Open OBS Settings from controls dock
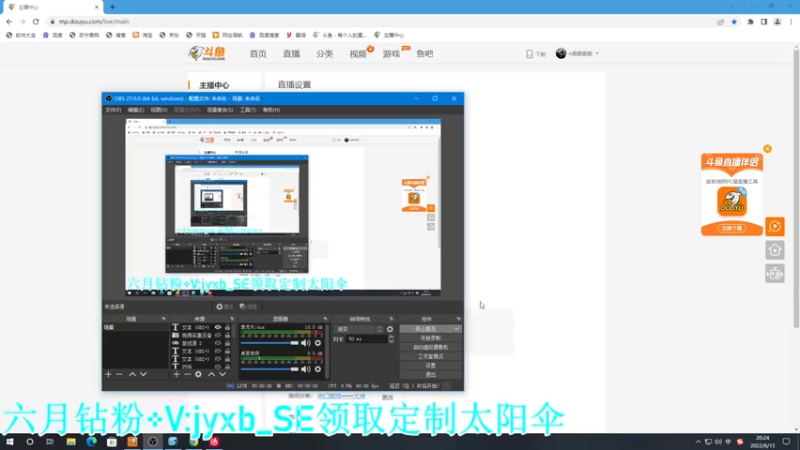The image size is (800, 450). click(431, 365)
